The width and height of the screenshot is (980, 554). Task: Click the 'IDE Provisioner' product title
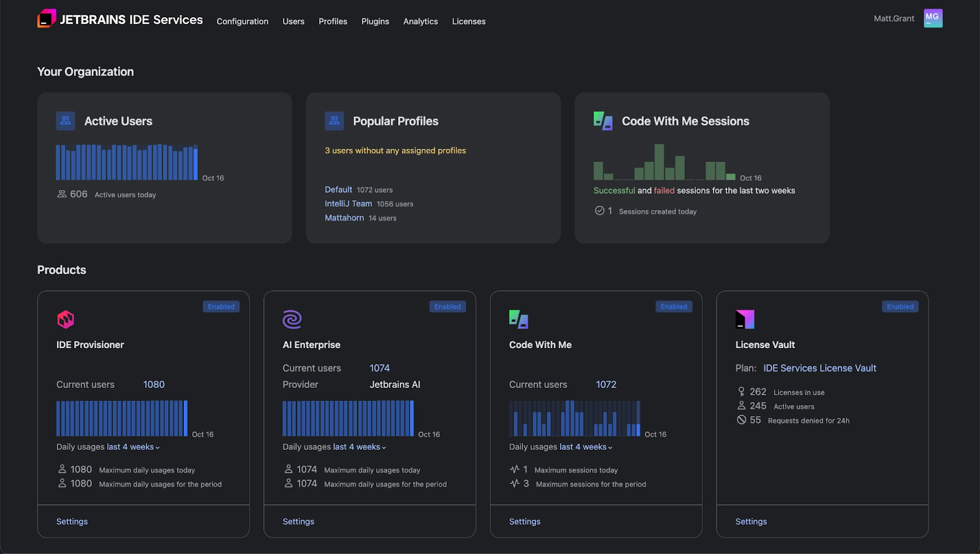click(90, 344)
